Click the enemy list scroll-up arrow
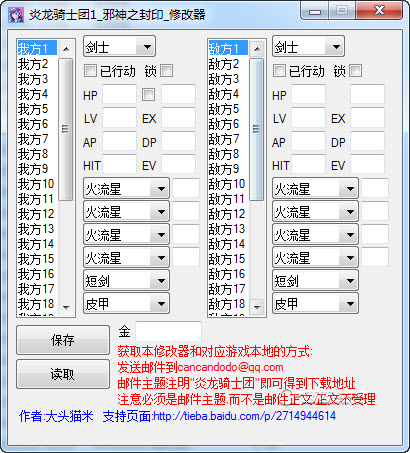 (x=257, y=49)
